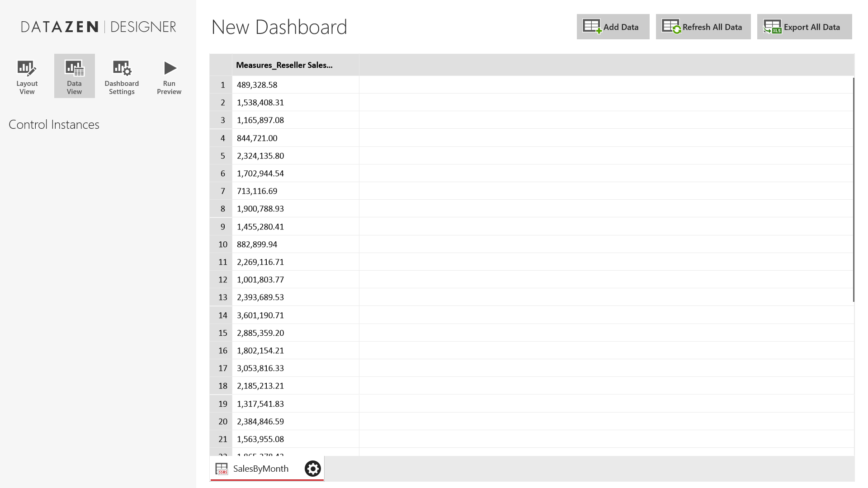Open SalesByMonth data source settings

(312, 468)
